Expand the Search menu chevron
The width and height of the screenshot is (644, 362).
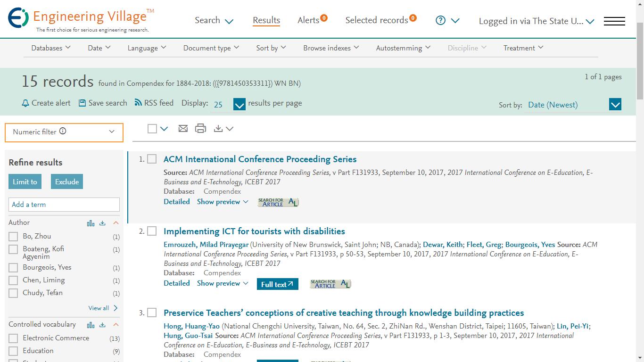pos(229,21)
